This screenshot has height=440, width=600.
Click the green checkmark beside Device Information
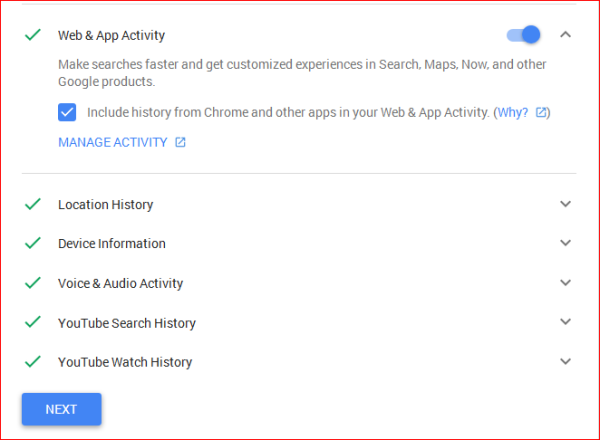[x=33, y=243]
